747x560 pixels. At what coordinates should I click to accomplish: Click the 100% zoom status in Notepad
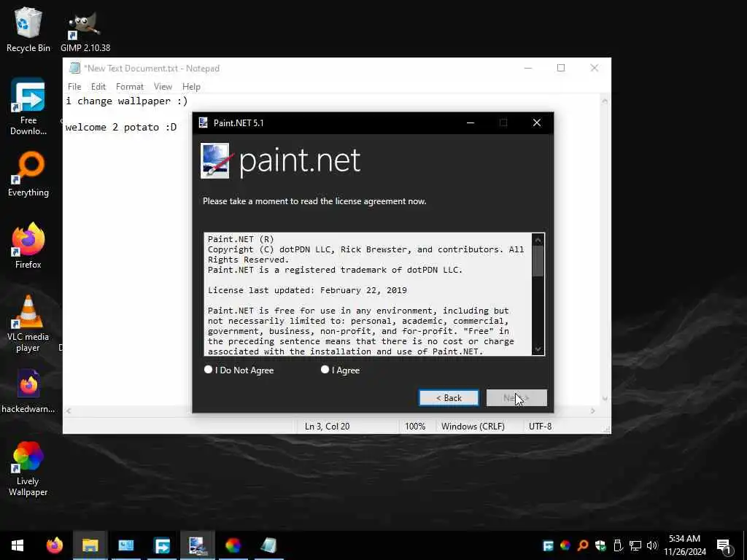(415, 426)
